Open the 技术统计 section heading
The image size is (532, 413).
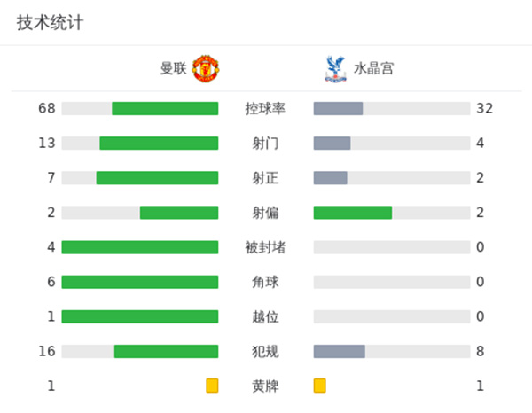[x=51, y=23]
